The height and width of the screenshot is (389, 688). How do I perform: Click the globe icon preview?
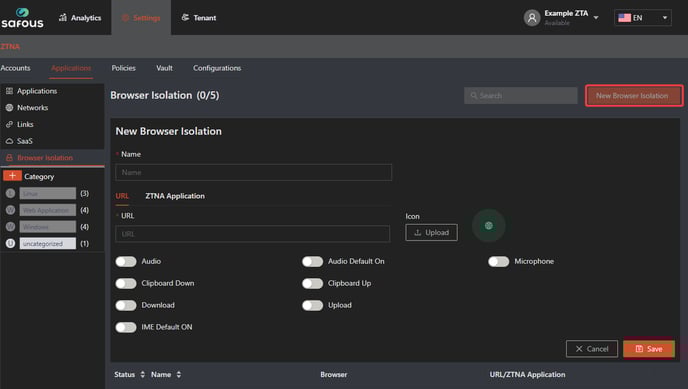(x=488, y=226)
